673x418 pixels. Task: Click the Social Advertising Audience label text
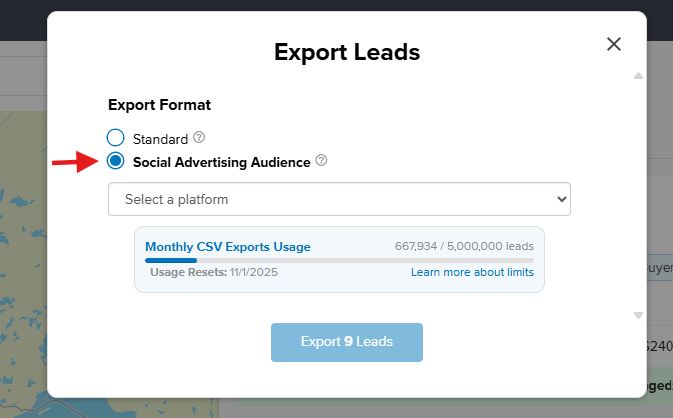[221, 161]
